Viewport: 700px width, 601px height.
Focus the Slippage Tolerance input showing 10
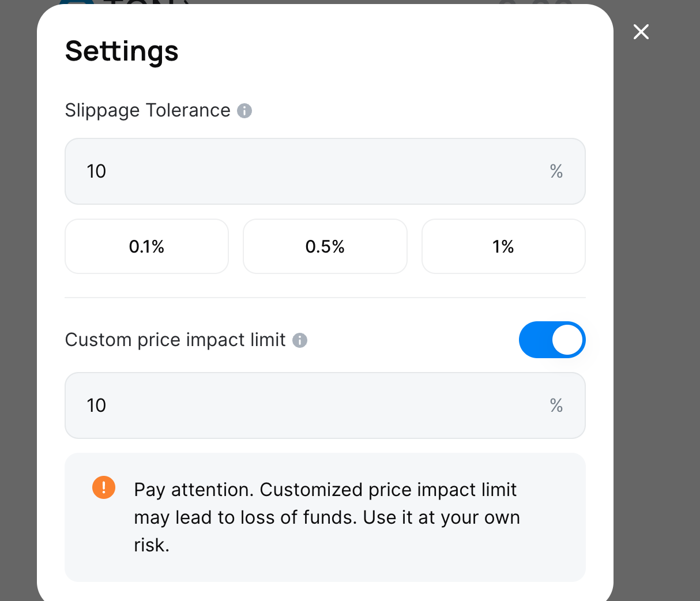tap(311, 171)
